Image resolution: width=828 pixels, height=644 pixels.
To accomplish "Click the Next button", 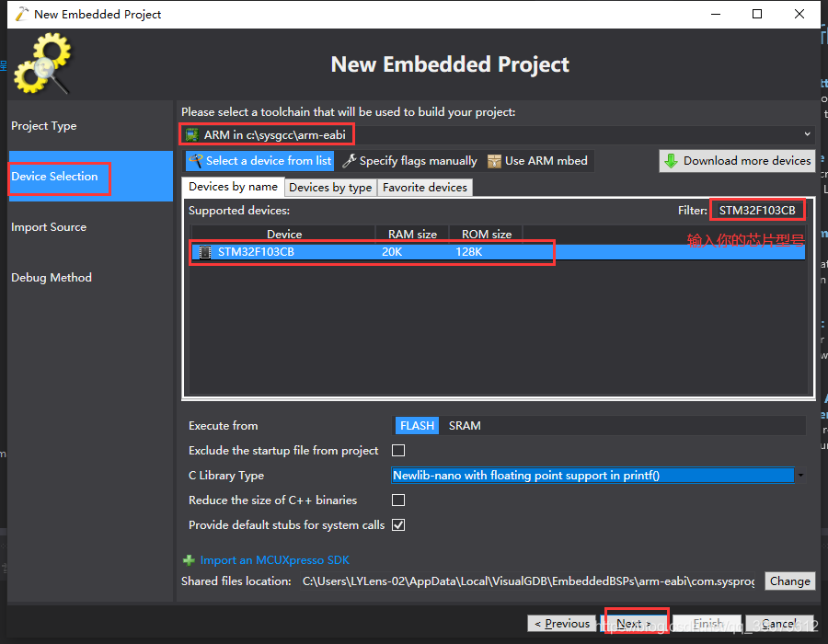I will [634, 623].
